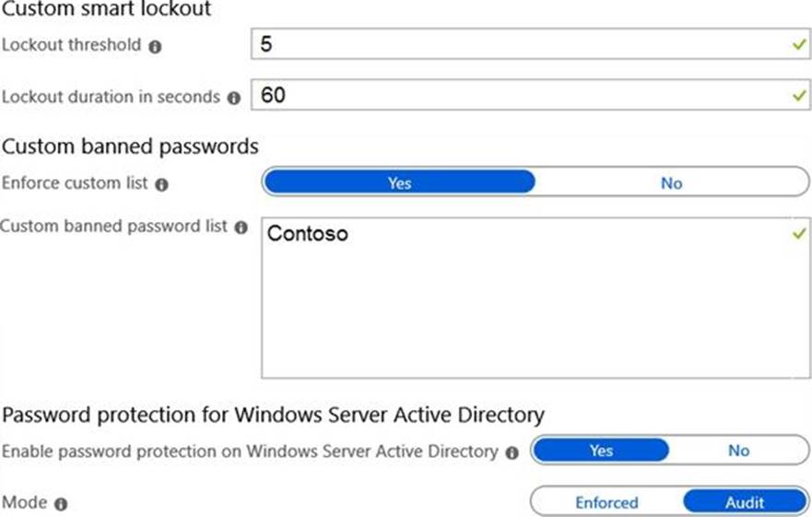Click green checkmark in Lockout duration field

(798, 94)
